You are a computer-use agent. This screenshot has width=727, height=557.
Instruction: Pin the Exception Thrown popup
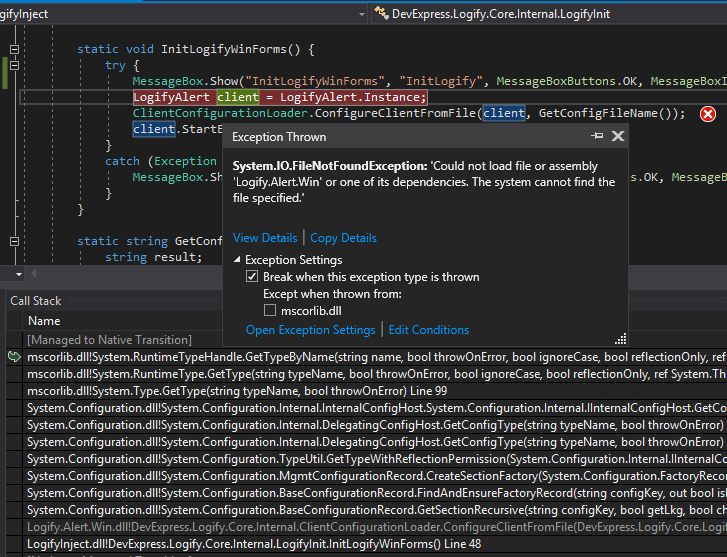click(x=597, y=136)
